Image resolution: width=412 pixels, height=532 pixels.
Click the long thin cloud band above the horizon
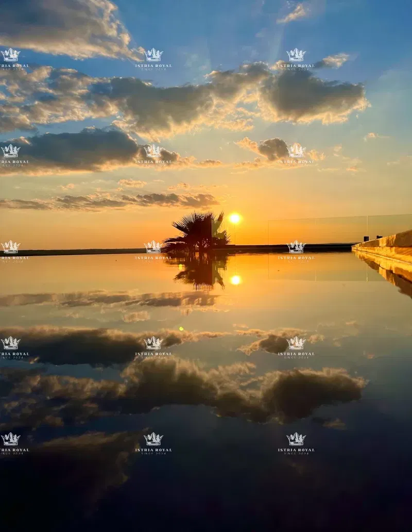tap(109, 201)
